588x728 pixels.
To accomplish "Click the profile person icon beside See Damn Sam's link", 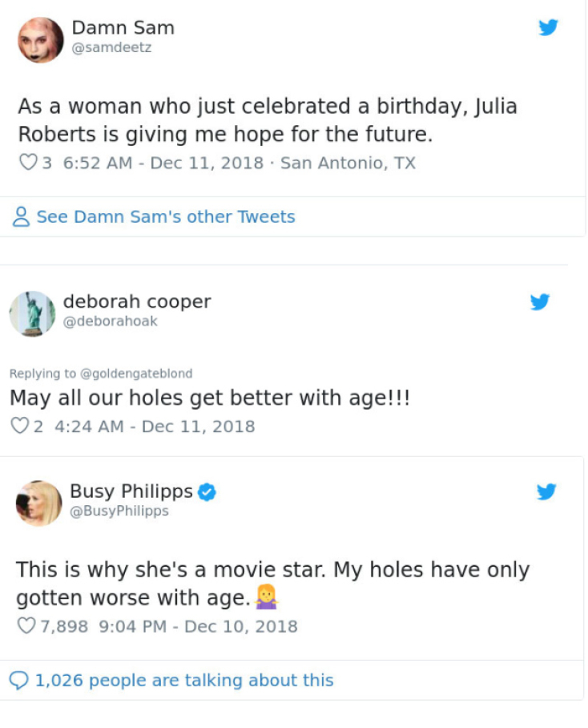I will click(20, 216).
